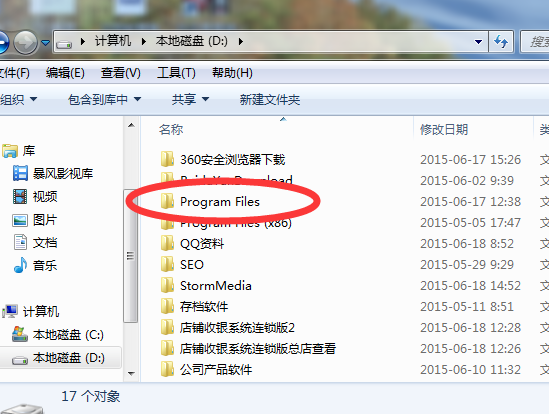Open 暴风影视库 library in sidebar

(x=53, y=173)
